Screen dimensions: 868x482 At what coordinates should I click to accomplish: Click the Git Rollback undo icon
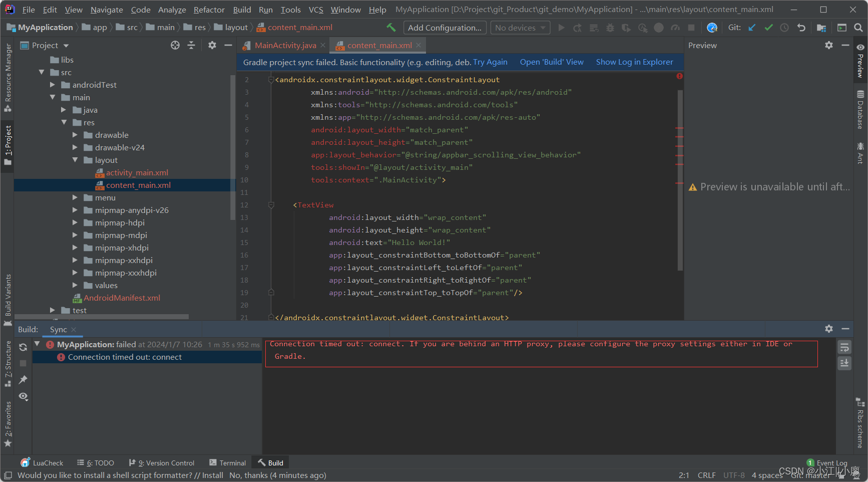pos(801,28)
